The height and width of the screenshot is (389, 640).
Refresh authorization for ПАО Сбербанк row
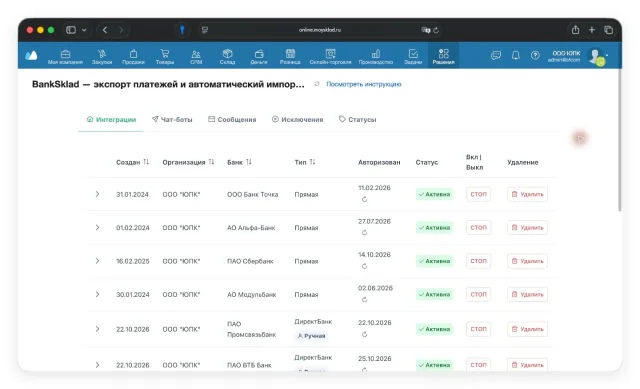(x=364, y=266)
